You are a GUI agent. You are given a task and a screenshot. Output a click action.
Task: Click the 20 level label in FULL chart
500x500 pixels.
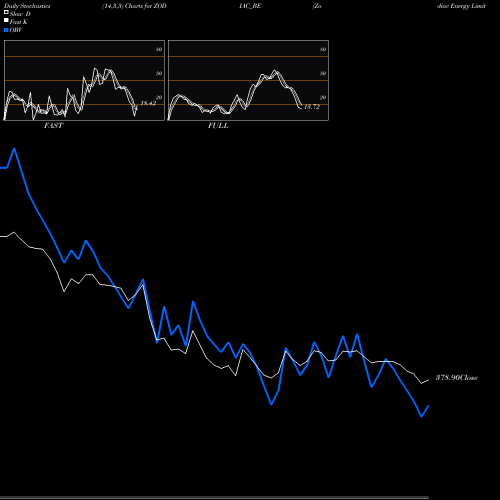pos(323,97)
